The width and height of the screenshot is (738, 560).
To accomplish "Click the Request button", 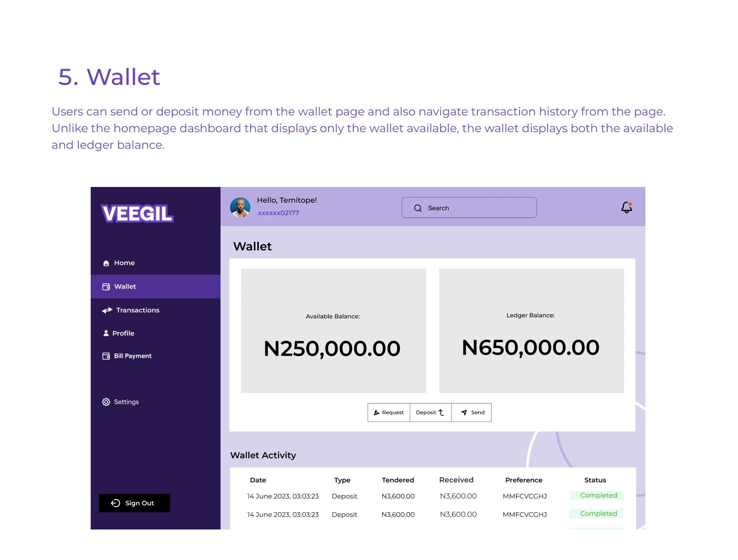I will [x=389, y=413].
